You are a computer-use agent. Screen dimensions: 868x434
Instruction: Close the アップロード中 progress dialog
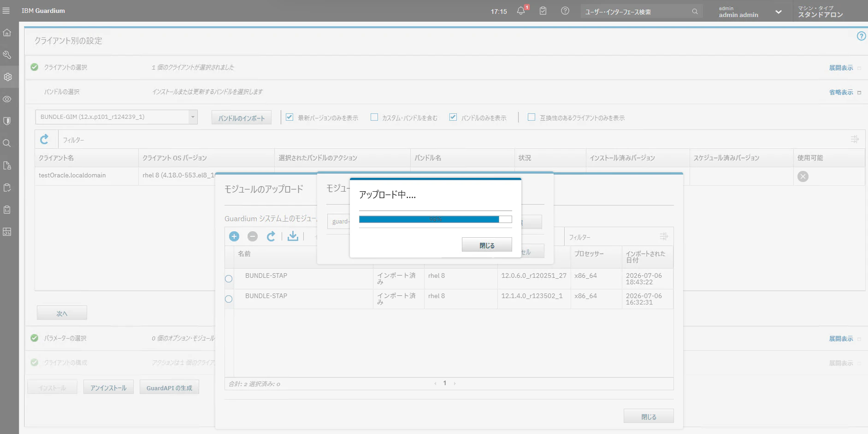click(x=487, y=245)
